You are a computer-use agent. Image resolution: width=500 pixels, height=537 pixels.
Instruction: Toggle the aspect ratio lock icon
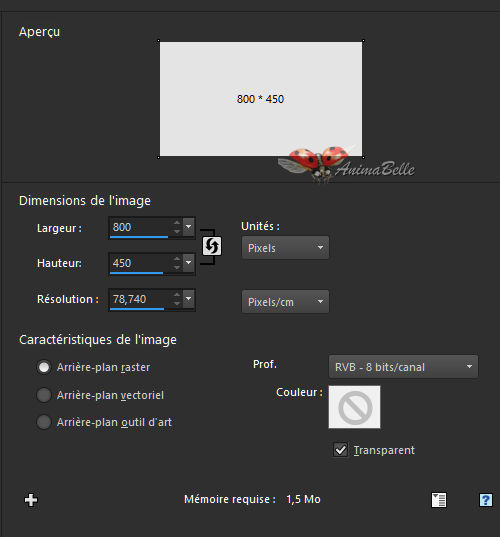click(212, 246)
